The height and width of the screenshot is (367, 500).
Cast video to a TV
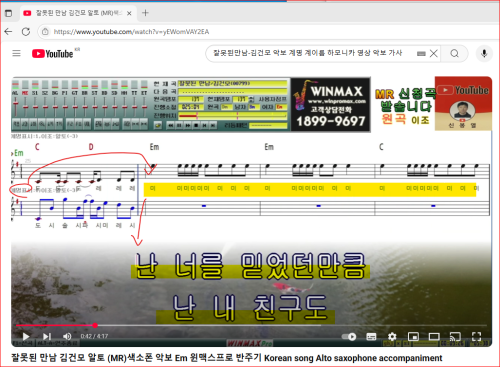(x=455, y=336)
